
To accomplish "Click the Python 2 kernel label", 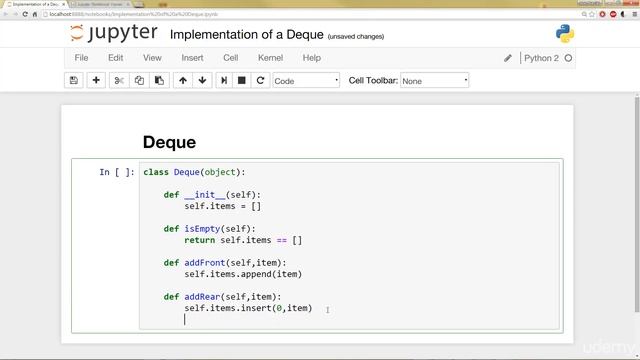I will point(541,58).
